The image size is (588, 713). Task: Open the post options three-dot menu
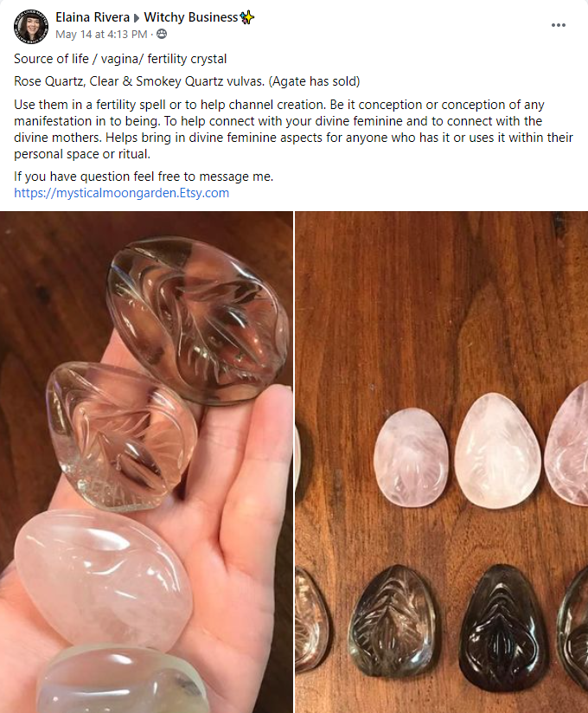point(558,25)
